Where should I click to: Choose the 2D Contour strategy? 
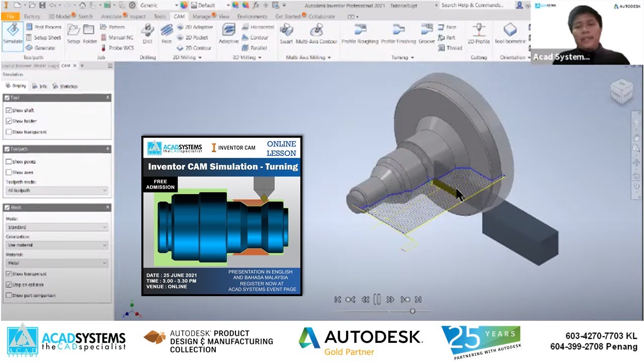pyautogui.click(x=194, y=48)
